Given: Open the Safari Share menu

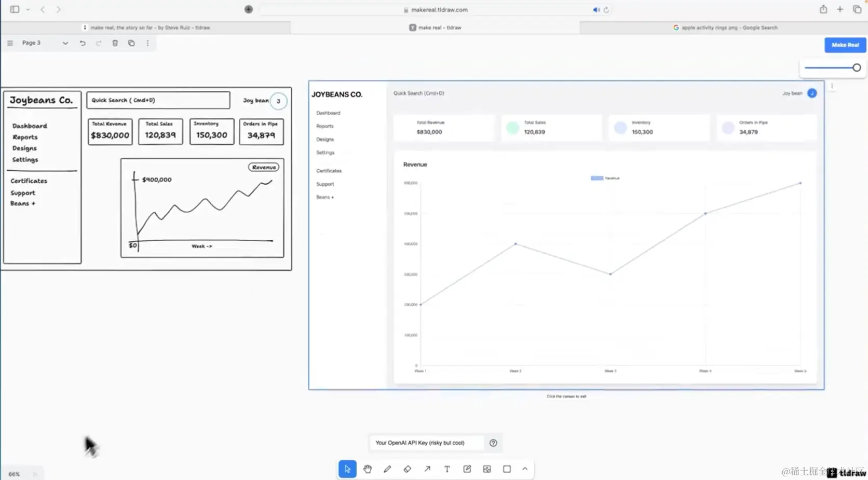Looking at the screenshot, I should (823, 9).
